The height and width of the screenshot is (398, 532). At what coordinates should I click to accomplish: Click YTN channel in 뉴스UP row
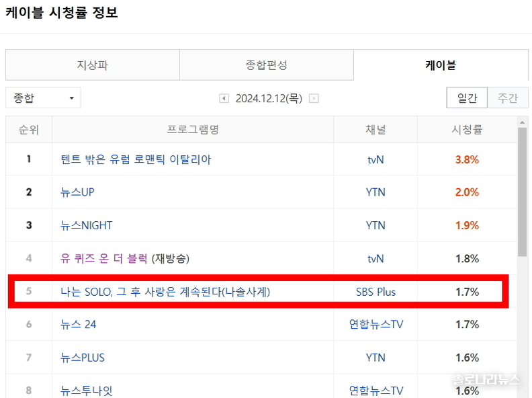click(x=375, y=192)
